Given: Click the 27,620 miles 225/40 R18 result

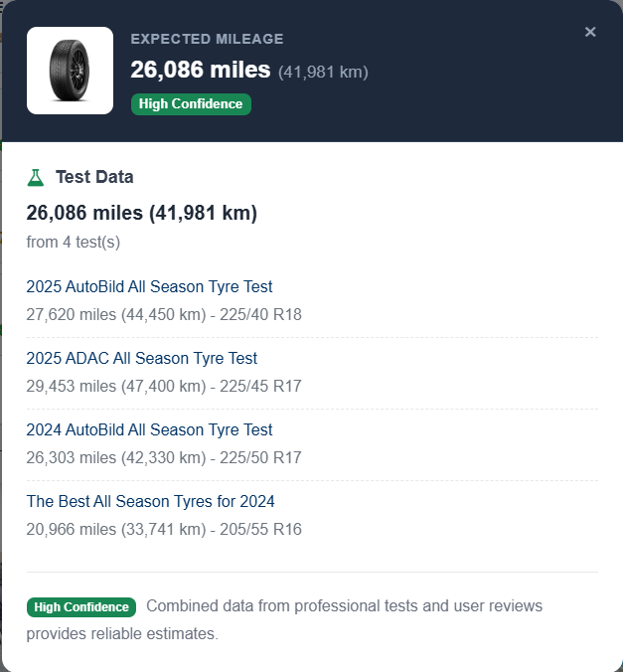Looking at the screenshot, I should click(x=164, y=314).
